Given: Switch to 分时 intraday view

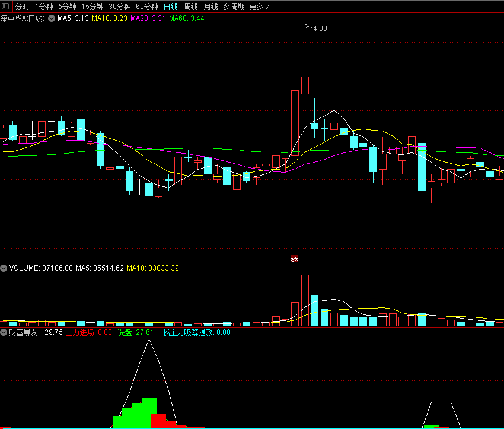Looking at the screenshot, I should [22, 7].
